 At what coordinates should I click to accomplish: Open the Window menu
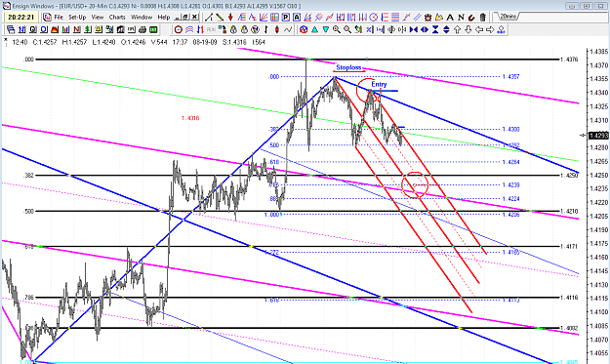click(142, 18)
